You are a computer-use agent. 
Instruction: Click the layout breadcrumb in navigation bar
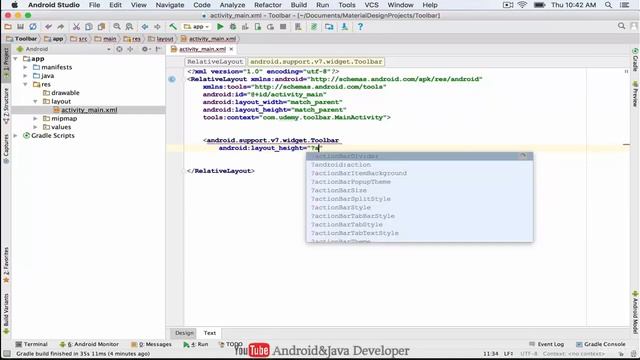pyautogui.click(x=161, y=39)
